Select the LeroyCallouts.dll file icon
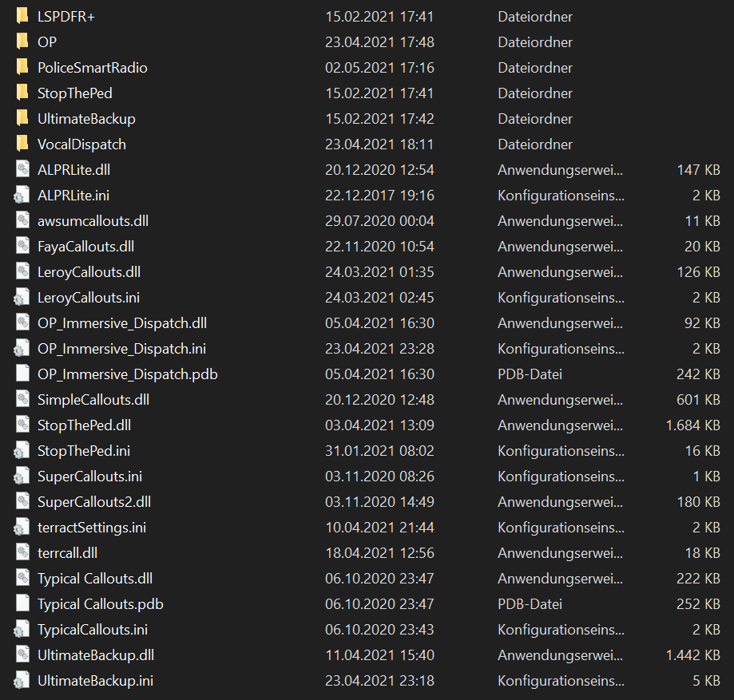 pyautogui.click(x=22, y=272)
